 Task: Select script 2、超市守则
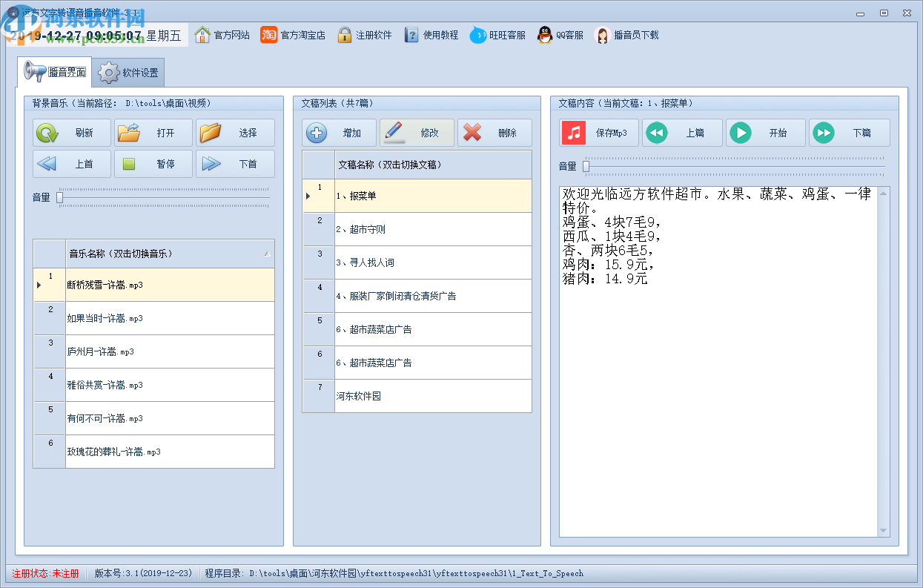pyautogui.click(x=433, y=229)
